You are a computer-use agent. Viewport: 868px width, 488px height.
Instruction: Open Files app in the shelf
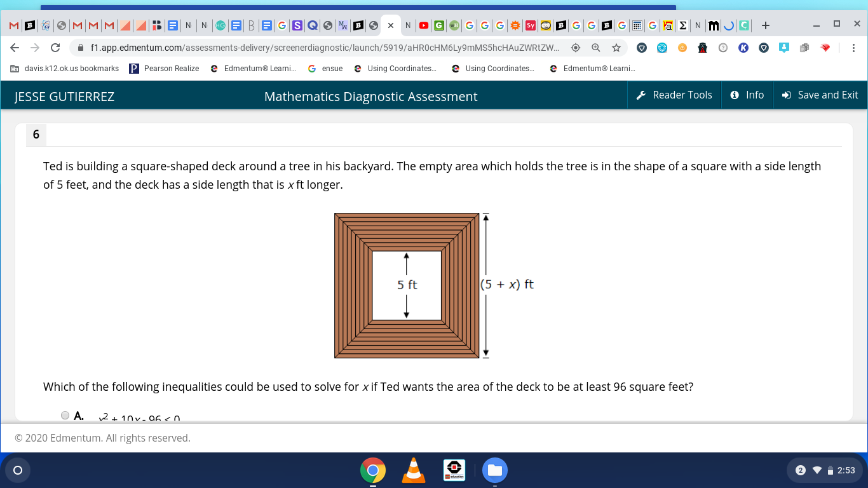495,470
